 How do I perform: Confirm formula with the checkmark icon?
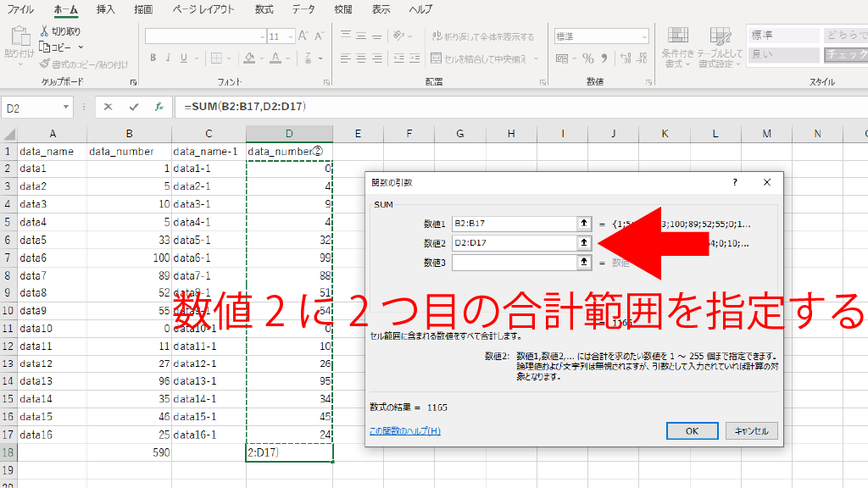(133, 108)
